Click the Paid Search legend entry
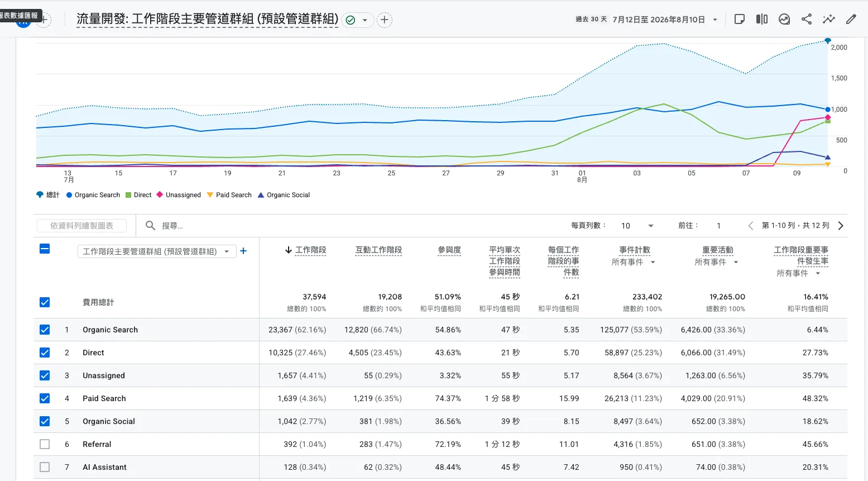868x481 pixels. click(229, 195)
